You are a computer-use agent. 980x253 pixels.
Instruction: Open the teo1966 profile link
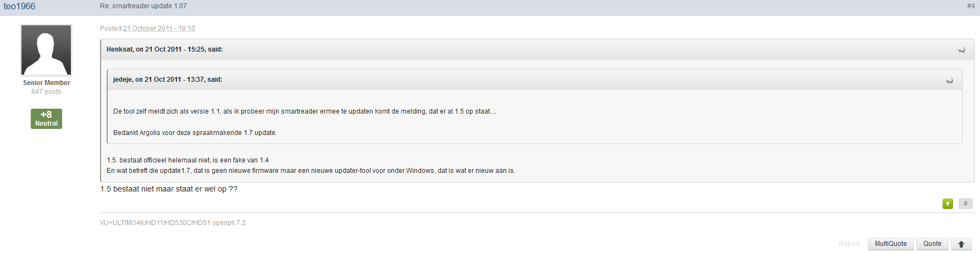[x=19, y=7]
